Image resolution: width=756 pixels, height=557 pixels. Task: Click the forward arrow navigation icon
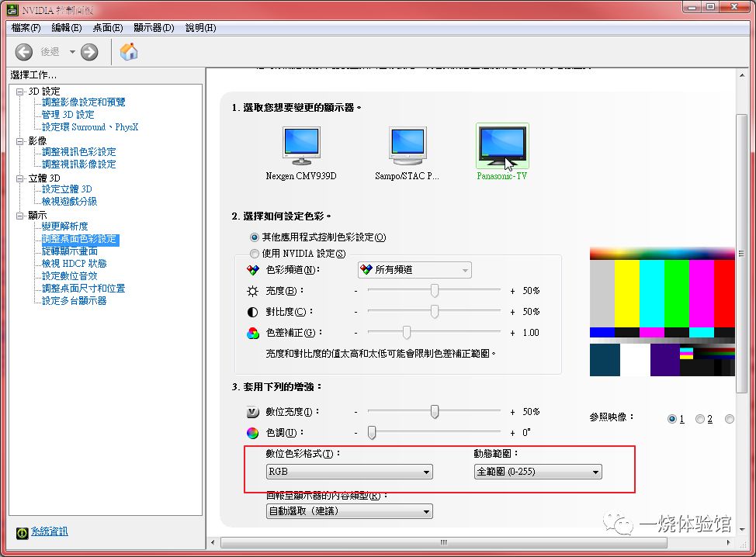(x=89, y=52)
